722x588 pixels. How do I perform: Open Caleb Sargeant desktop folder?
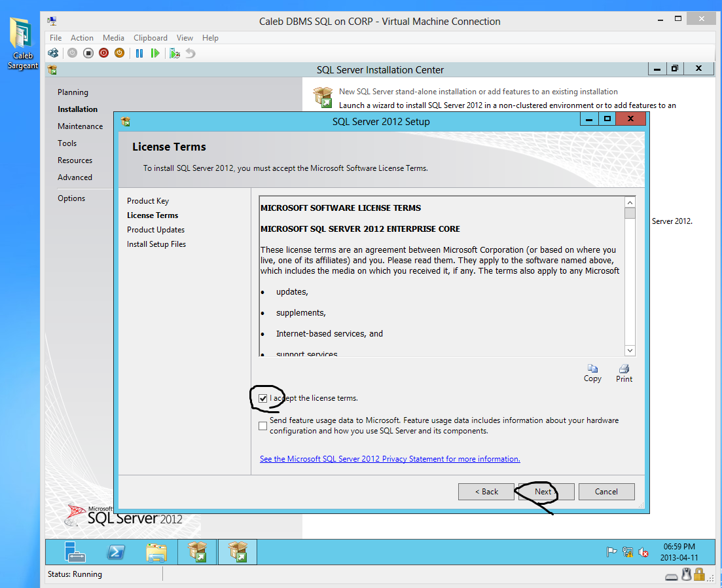[22, 43]
